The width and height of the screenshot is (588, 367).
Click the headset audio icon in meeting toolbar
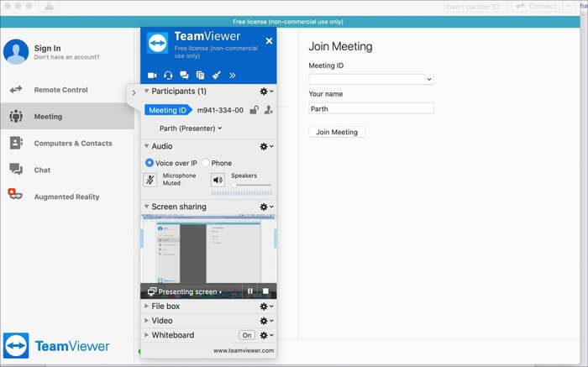168,76
